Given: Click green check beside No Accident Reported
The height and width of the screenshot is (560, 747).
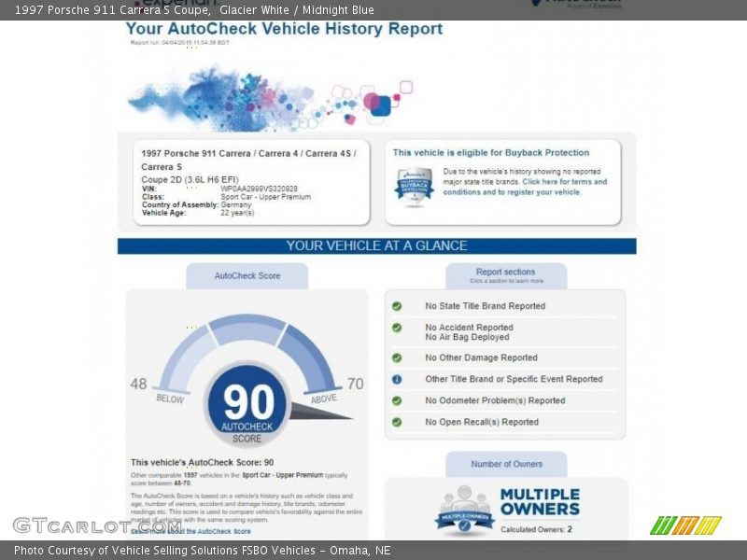Looking at the screenshot, I should coord(396,328).
